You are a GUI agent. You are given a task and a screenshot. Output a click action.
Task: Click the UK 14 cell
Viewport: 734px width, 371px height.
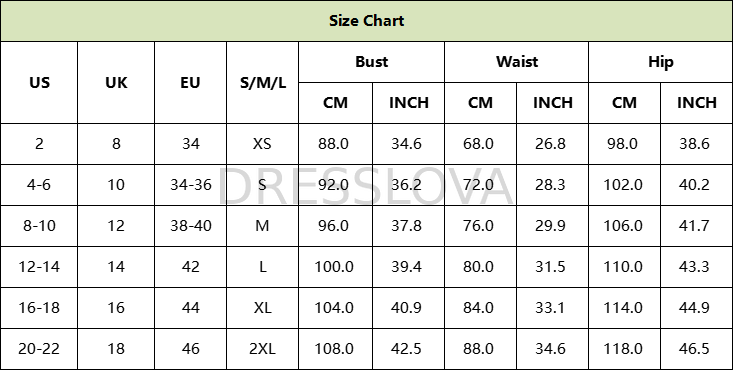[x=116, y=267]
